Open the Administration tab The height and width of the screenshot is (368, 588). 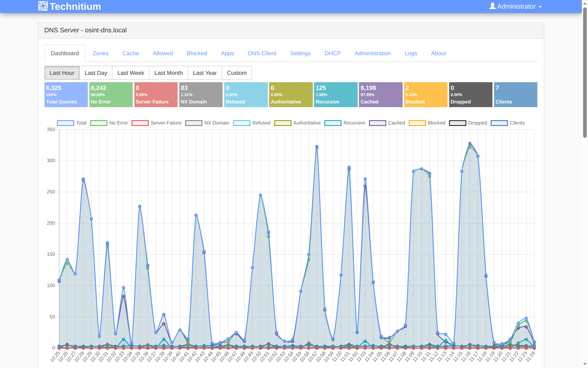pos(373,53)
